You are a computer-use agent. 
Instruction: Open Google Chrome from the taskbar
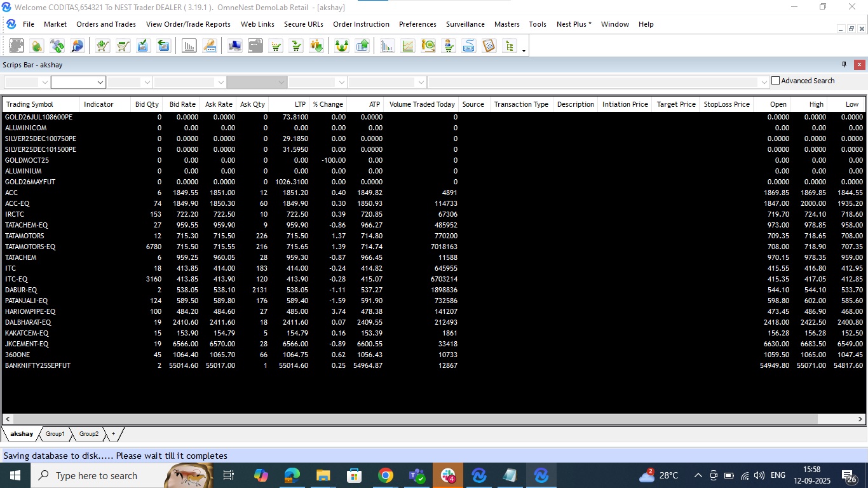[x=385, y=475]
